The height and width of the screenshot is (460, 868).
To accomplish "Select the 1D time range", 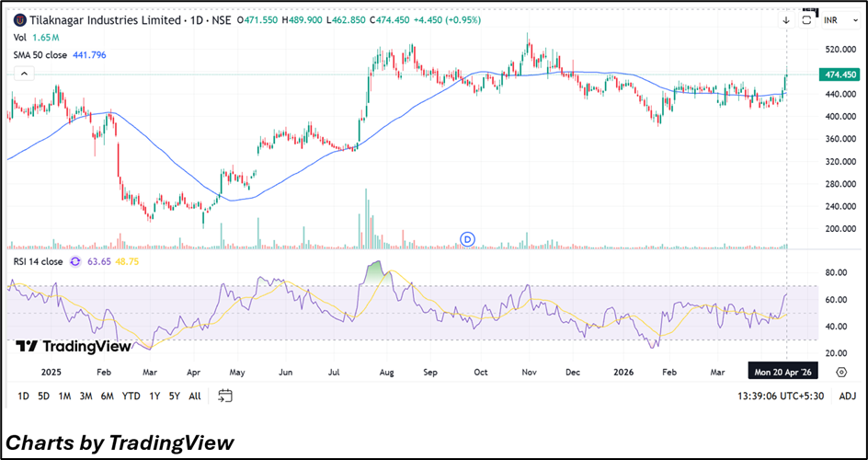I will coord(22,396).
